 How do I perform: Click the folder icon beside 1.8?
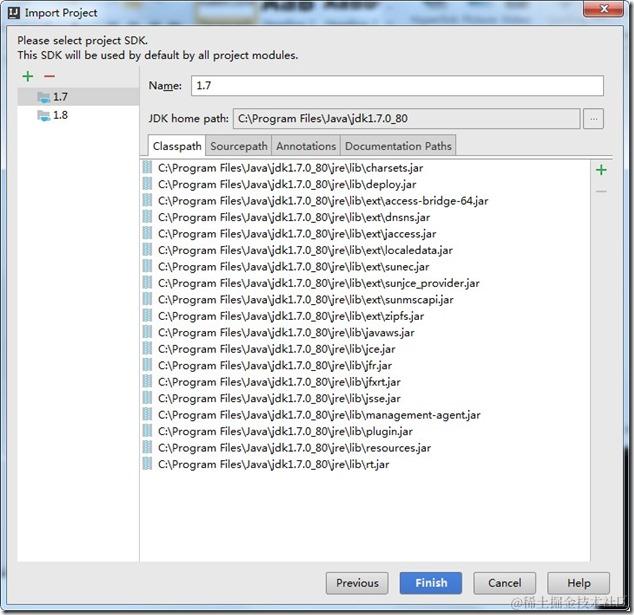(43, 116)
